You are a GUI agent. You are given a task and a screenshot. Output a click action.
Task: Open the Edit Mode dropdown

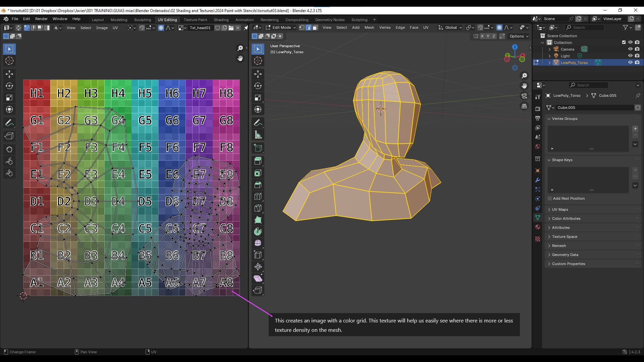tap(281, 27)
